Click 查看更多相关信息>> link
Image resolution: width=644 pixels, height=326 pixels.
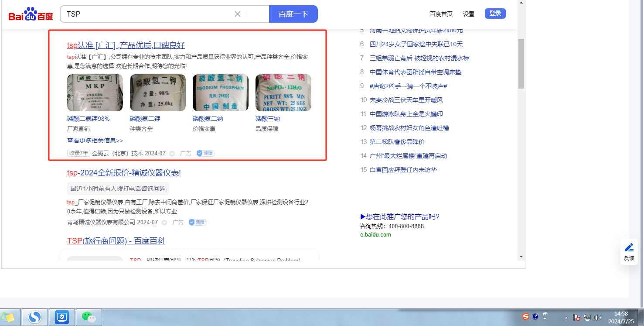click(95, 141)
